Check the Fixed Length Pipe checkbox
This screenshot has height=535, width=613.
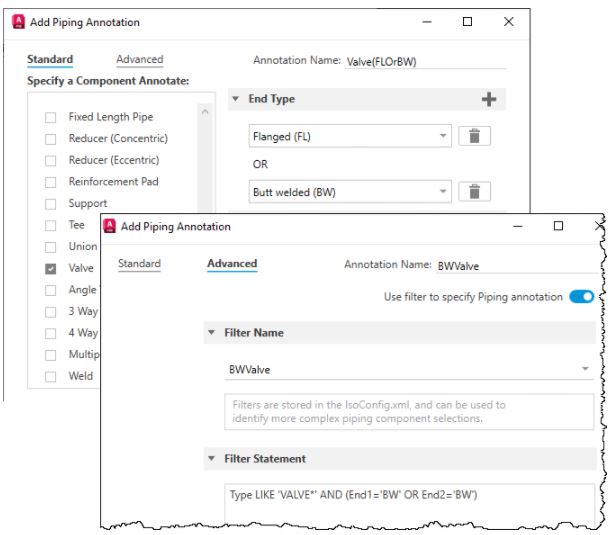coord(50,117)
